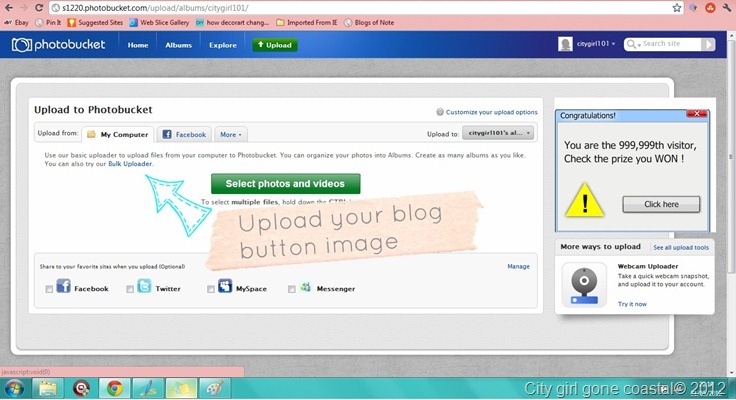
Task: Enable the Twitter share checkbox
Action: tap(130, 289)
